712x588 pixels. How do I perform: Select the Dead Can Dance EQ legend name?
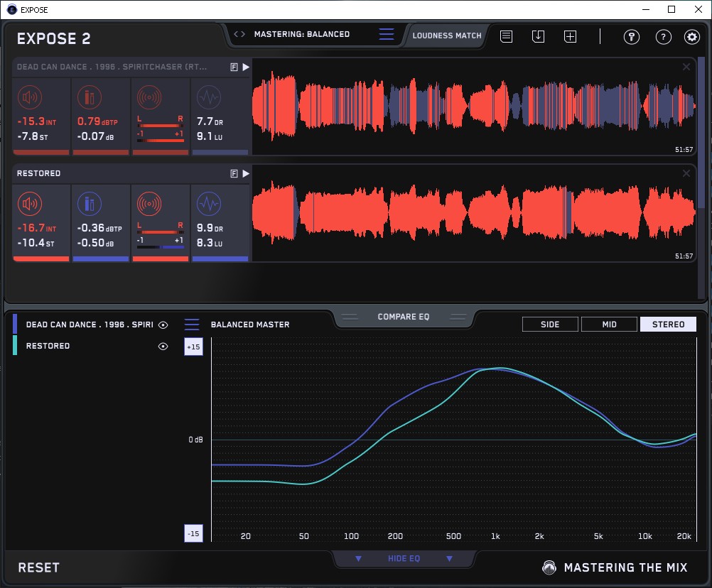pos(90,325)
